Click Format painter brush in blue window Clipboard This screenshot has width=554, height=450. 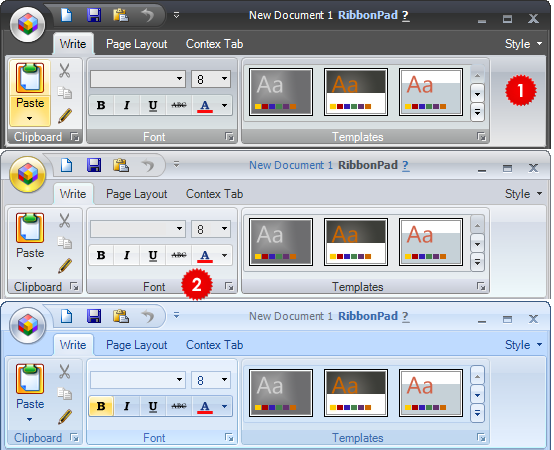coord(65,416)
